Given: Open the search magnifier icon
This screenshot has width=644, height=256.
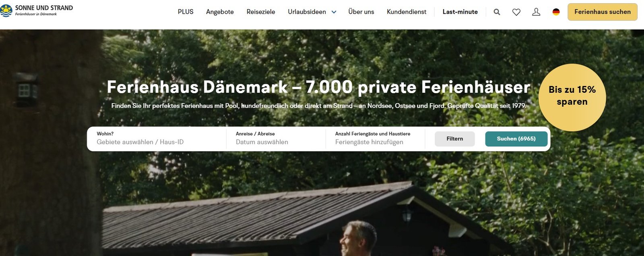Looking at the screenshot, I should 497,12.
